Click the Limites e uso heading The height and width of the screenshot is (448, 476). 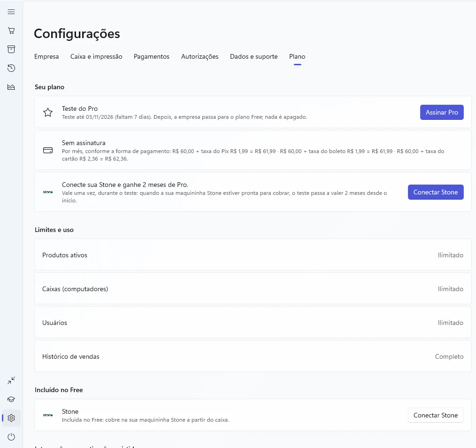pos(54,230)
